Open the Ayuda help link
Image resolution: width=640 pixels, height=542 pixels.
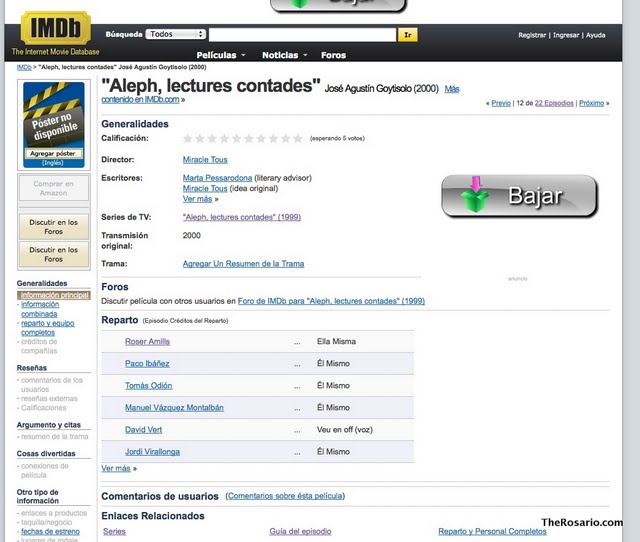(596, 35)
